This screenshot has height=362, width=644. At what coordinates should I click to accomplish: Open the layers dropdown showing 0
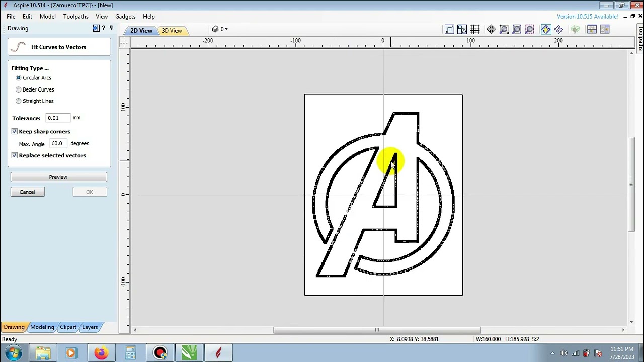point(220,29)
